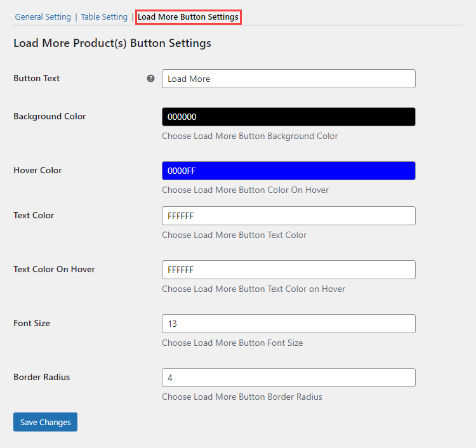This screenshot has height=448, width=476.
Task: Switch to the General Setting tab
Action: click(43, 17)
